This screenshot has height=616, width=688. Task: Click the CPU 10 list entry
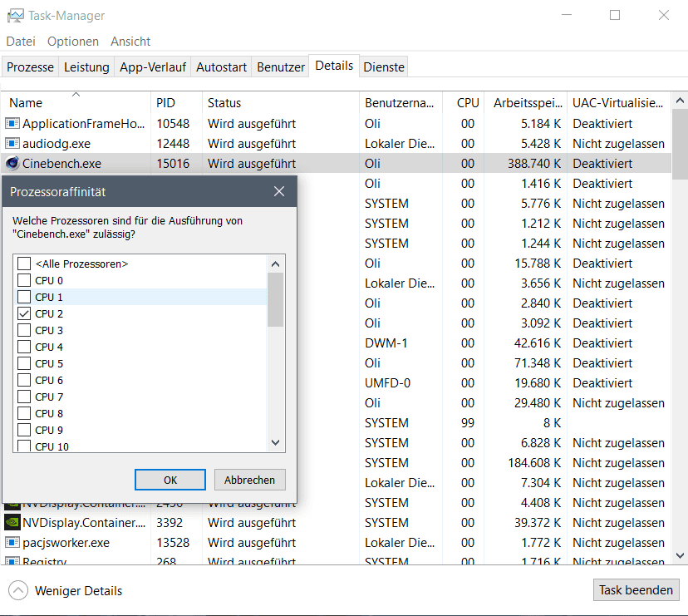pyautogui.click(x=52, y=446)
